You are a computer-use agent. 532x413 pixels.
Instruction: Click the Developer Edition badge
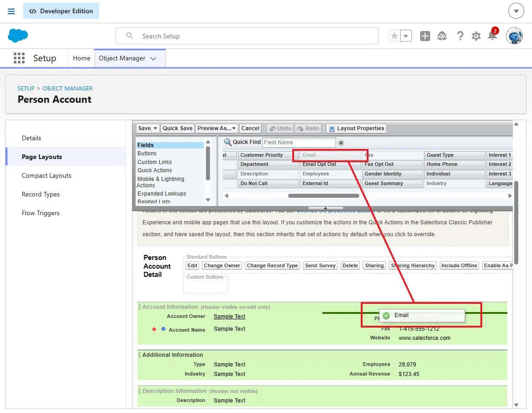[61, 11]
